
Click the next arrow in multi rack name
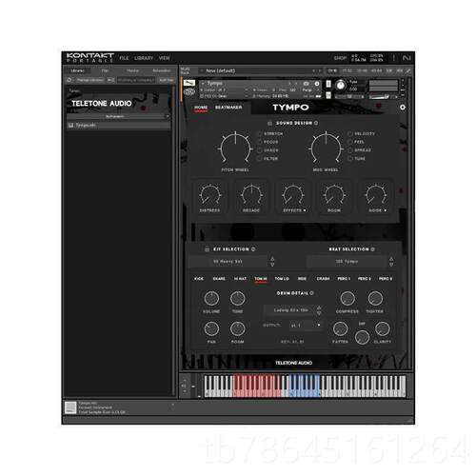coord(320,70)
